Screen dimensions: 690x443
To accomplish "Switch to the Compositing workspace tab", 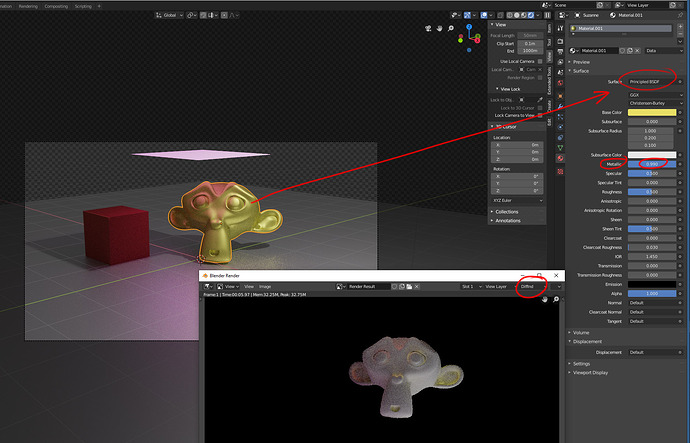I will [56, 6].
